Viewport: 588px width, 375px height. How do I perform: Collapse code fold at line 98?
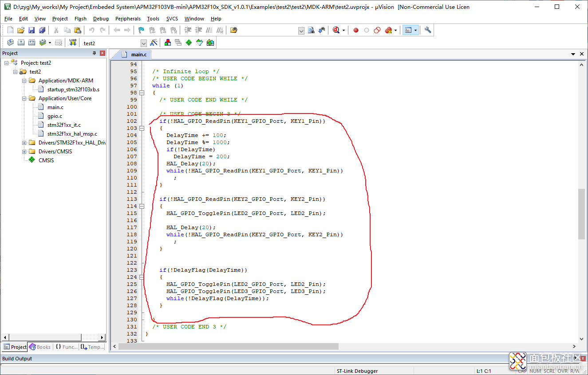[x=142, y=93]
